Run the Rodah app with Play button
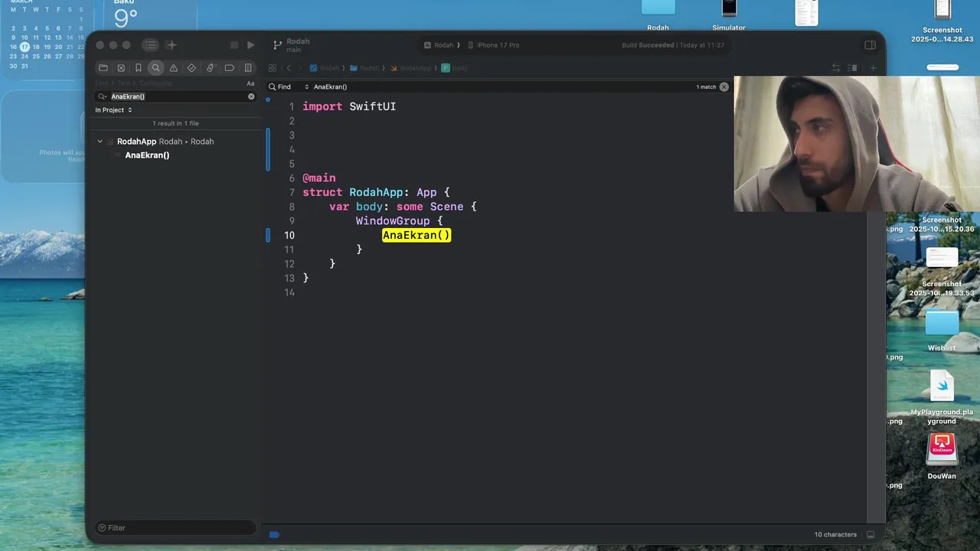The height and width of the screenshot is (551, 980). click(250, 45)
